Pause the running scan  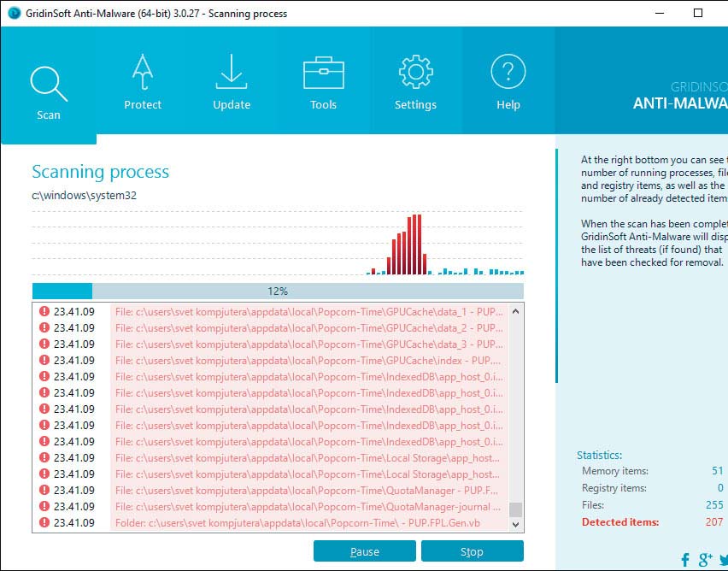[x=365, y=551]
